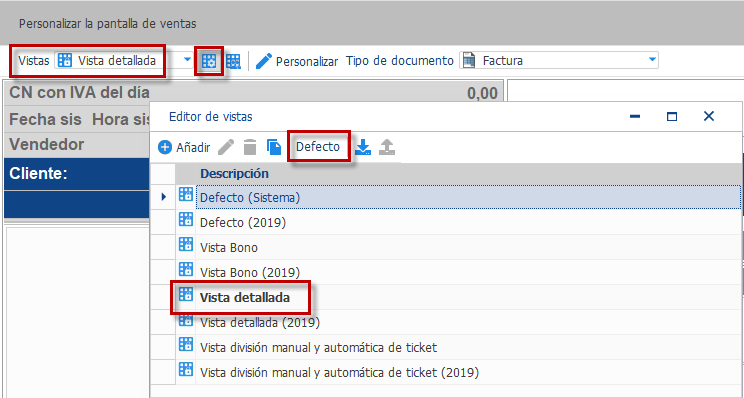Image resolution: width=744 pixels, height=398 pixels.
Task: Maximize the Editor de vistas window
Action: 672,117
